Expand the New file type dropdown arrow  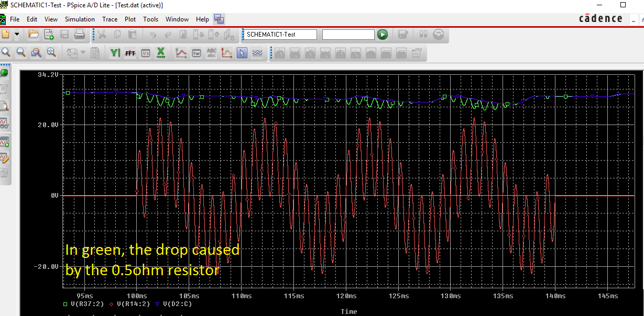point(17,35)
